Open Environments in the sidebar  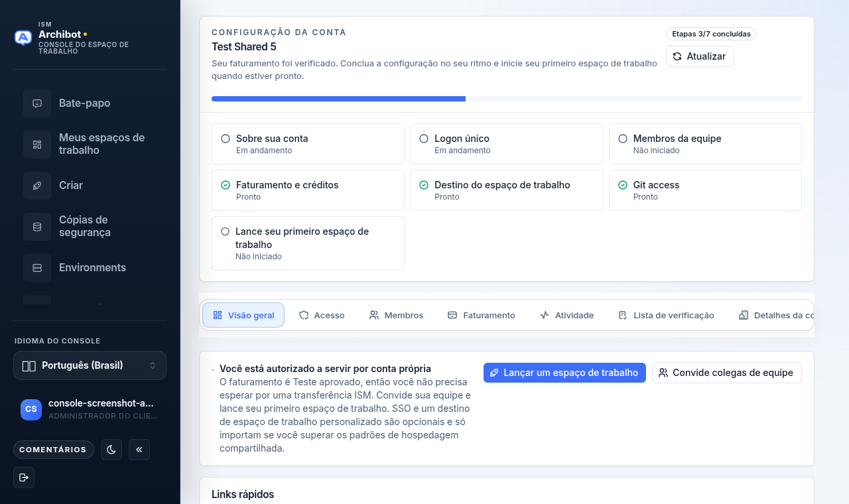90,268
